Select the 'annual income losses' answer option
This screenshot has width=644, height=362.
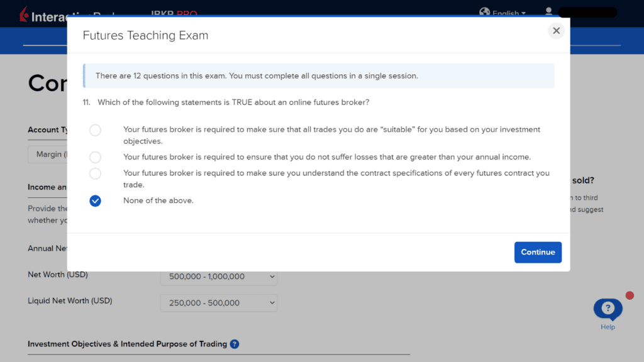point(95,157)
